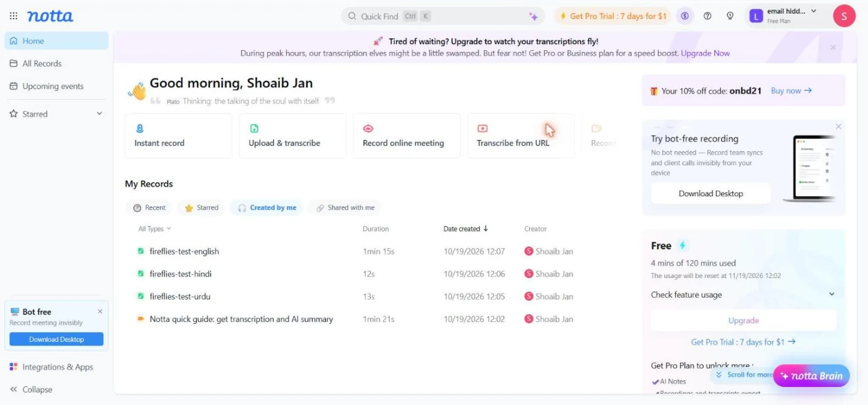Switch to the Recent tab
Viewport: 868px width, 405px height.
coord(149,208)
